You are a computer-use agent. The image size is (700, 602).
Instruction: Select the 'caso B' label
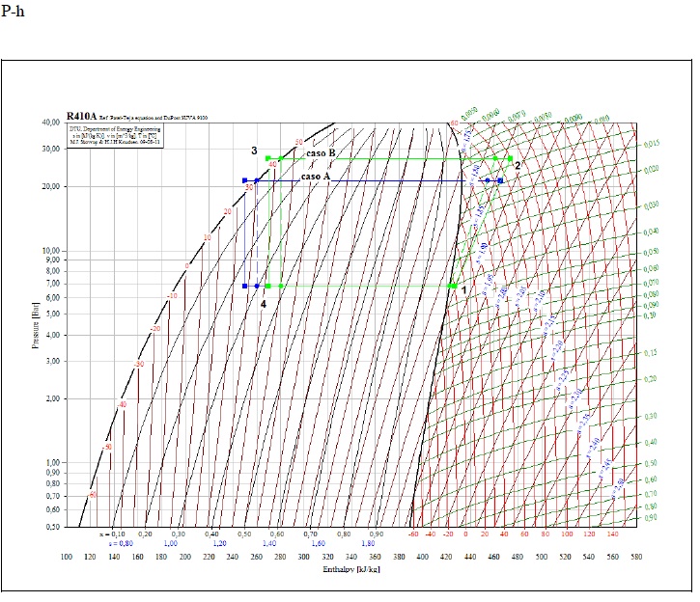click(x=321, y=153)
